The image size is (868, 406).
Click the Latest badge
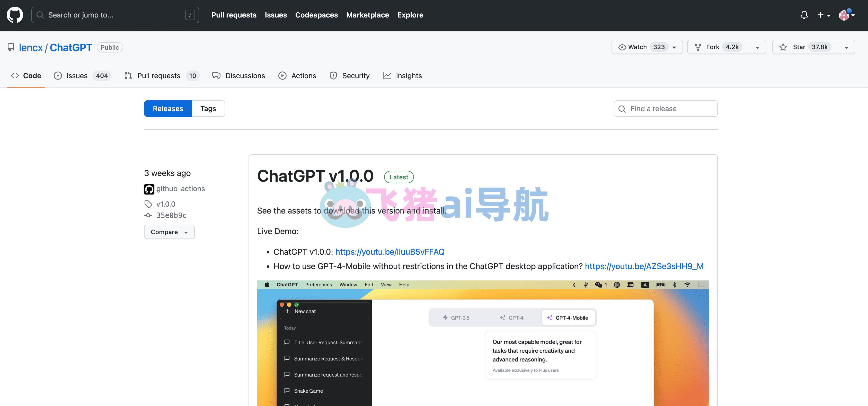point(398,177)
